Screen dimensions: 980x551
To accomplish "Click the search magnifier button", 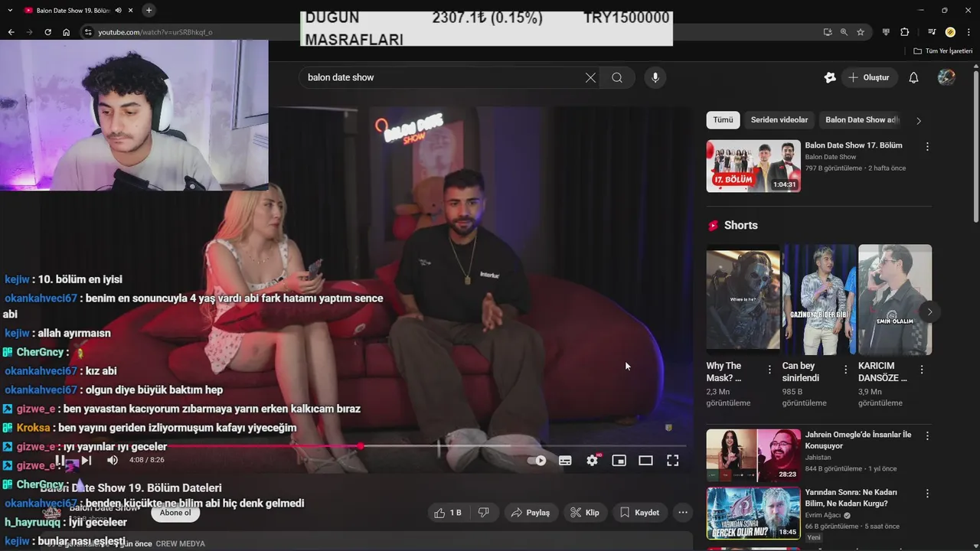I will click(617, 77).
